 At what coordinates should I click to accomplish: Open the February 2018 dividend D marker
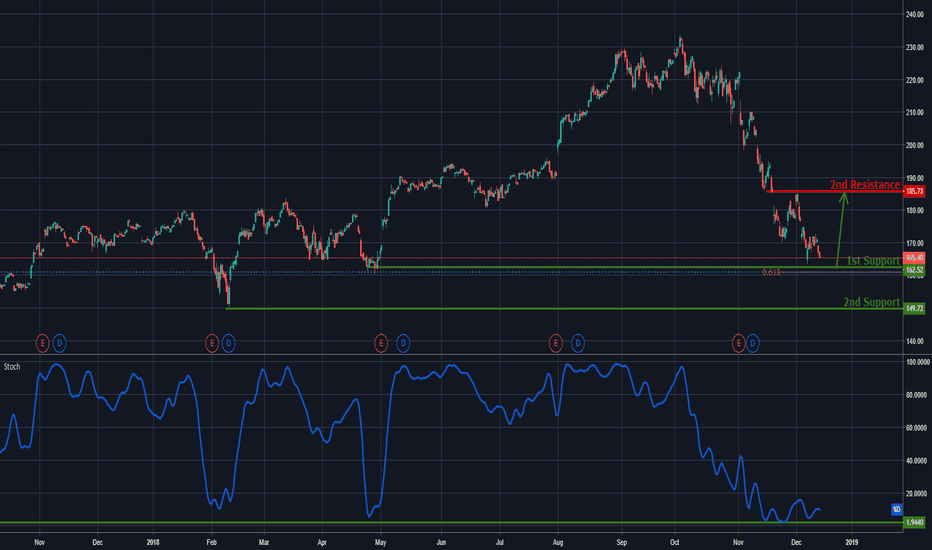(x=228, y=343)
